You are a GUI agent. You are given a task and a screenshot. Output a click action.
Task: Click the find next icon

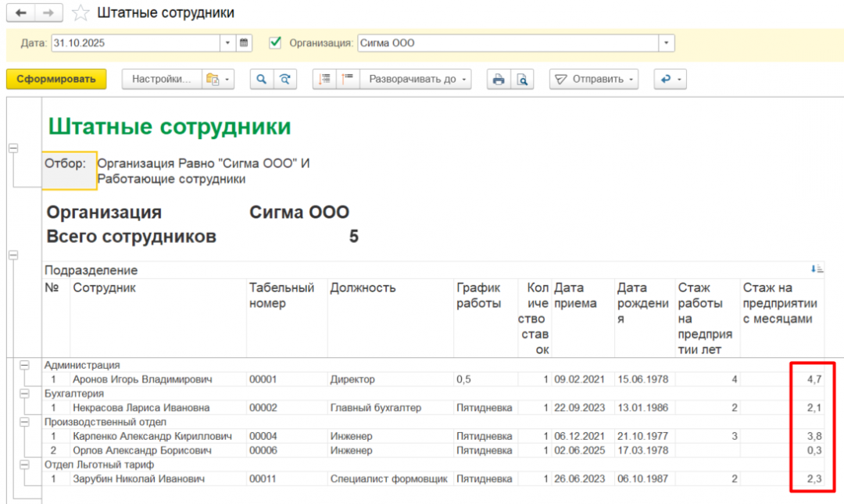click(x=285, y=79)
